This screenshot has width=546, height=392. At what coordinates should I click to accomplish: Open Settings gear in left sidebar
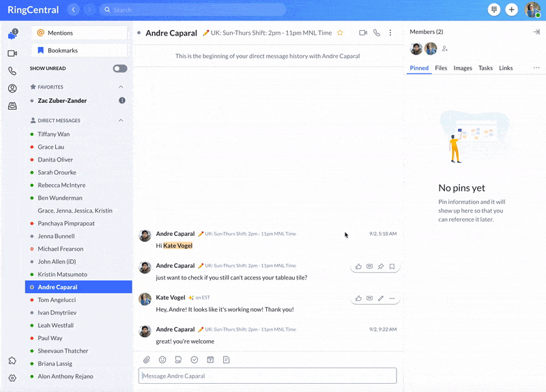[x=12, y=378]
